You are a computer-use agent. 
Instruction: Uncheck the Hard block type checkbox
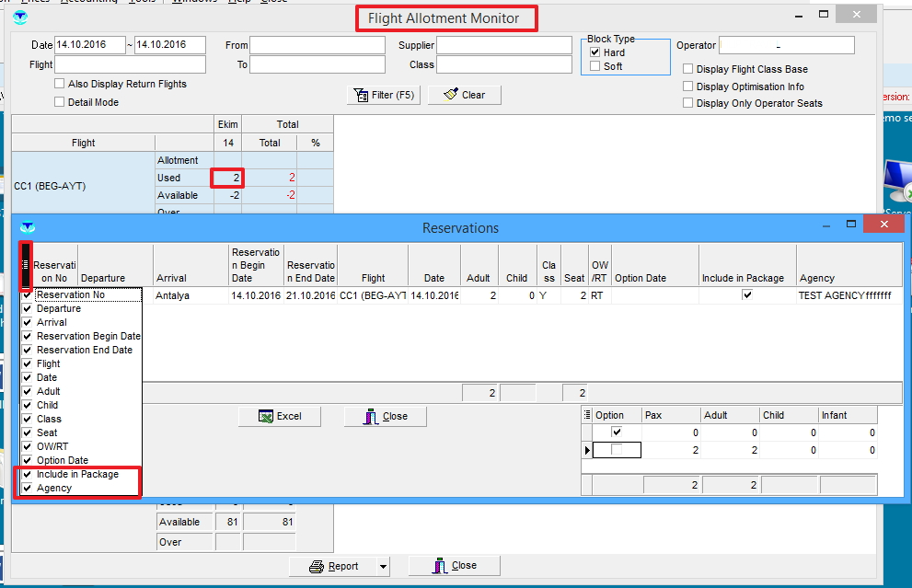coord(595,52)
